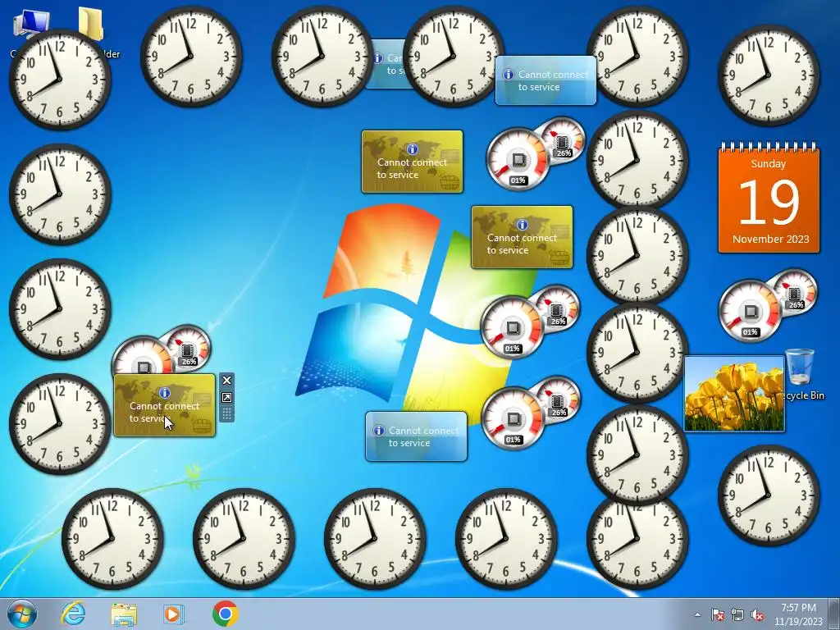Image resolution: width=840 pixels, height=630 pixels.
Task: Click the yellow tulips slide show gadget
Action: pos(734,393)
